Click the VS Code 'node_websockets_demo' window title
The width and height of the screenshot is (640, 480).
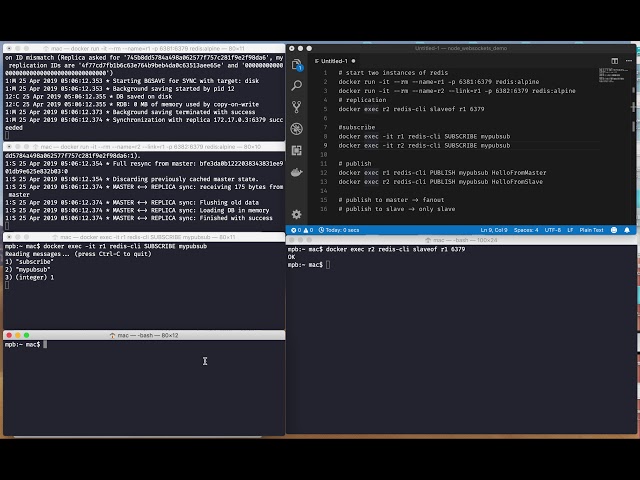[x=461, y=48]
